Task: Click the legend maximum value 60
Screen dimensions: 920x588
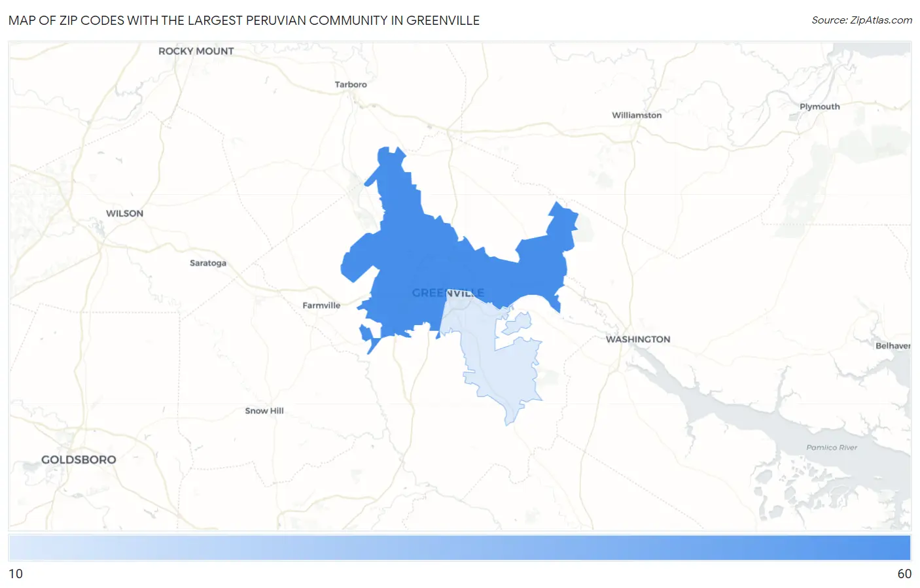Action: tap(904, 574)
